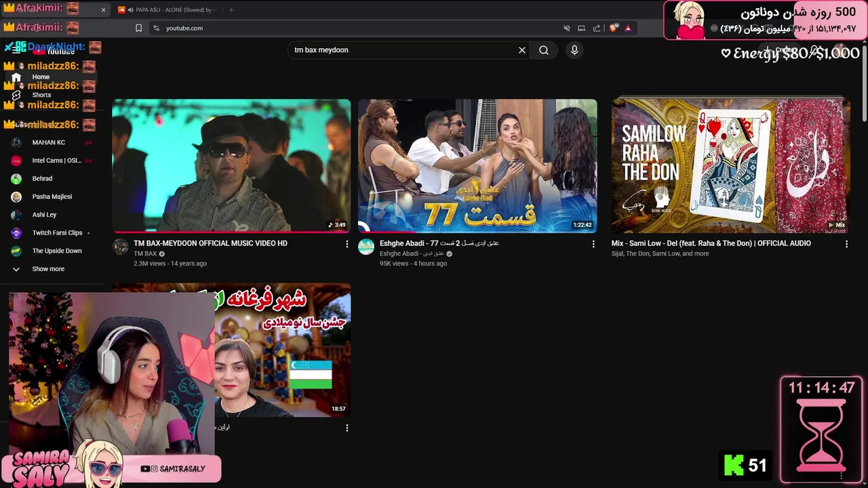
Task: Click the 2.3M views - 14 years ago text
Action: point(170,264)
